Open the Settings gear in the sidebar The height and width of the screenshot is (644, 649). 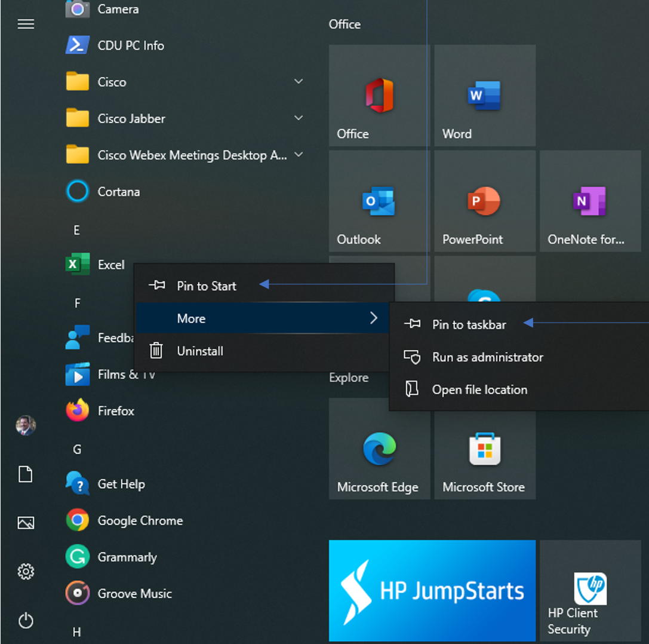(26, 572)
